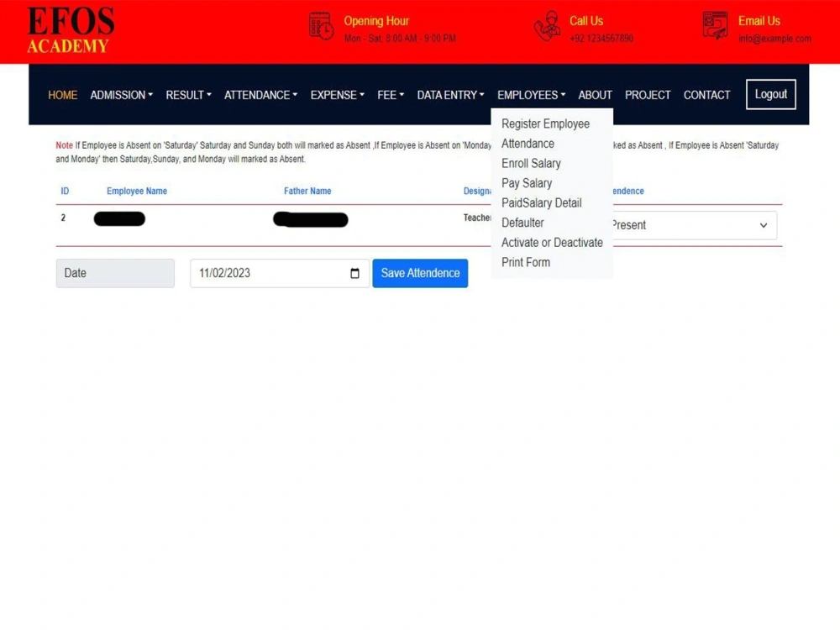Click the Mon - Sat opening hours text
This screenshot has width=840, height=630.
click(x=400, y=39)
